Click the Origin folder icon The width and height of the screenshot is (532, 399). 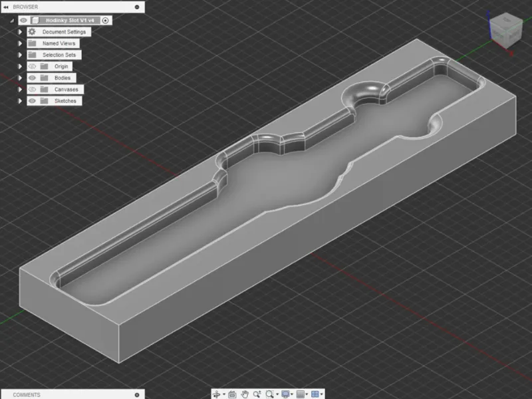tap(44, 66)
